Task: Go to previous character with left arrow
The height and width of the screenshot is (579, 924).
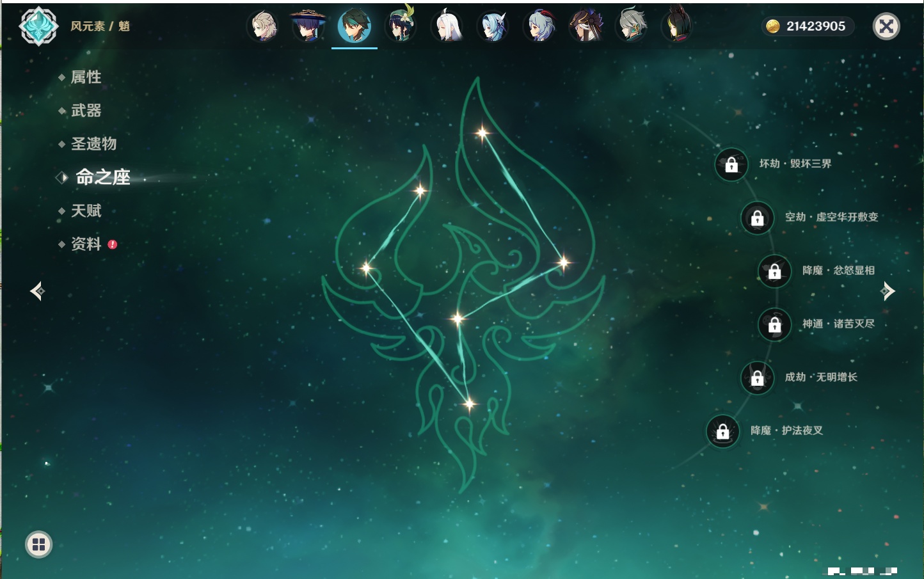Action: click(x=37, y=291)
